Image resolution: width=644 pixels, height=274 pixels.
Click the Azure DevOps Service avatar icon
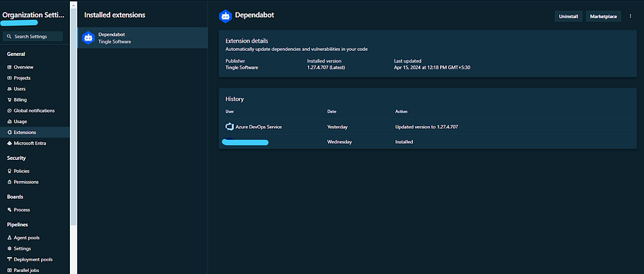click(230, 127)
